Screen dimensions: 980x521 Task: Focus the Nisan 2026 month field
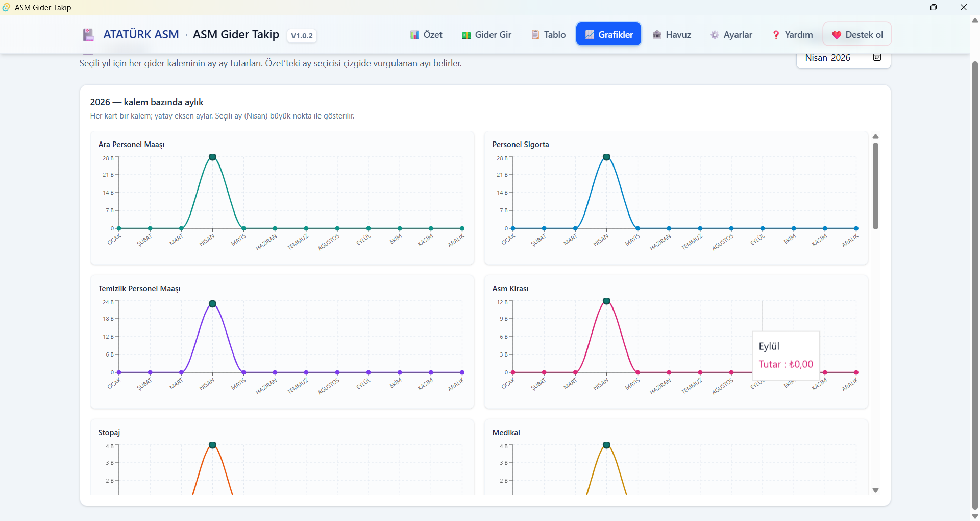point(844,58)
